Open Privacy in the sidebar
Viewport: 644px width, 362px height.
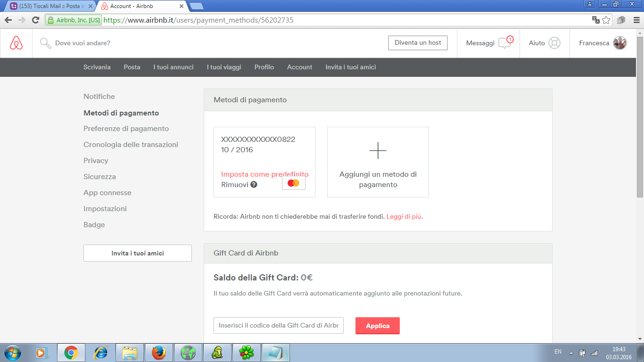[x=96, y=161]
